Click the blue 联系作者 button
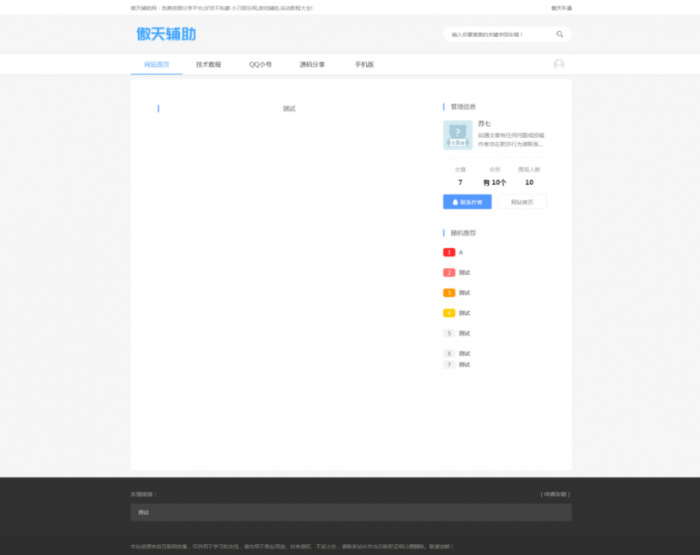This screenshot has width=700, height=555. click(467, 202)
